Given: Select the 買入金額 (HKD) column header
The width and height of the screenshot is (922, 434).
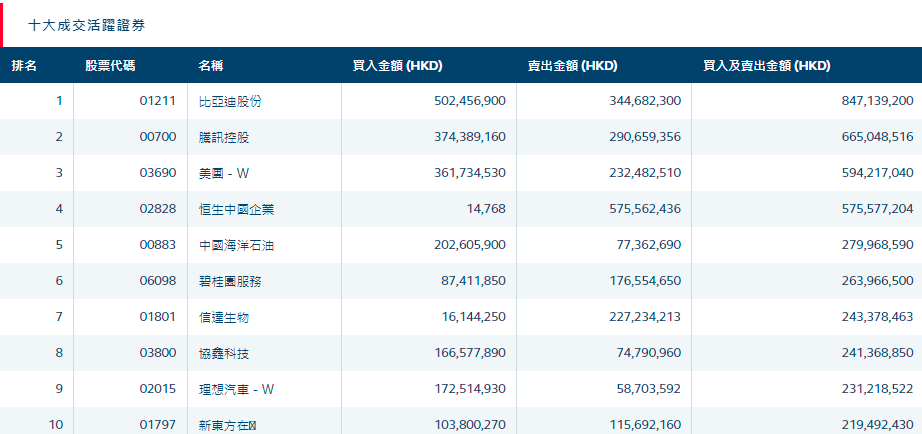Looking at the screenshot, I should tap(397, 66).
